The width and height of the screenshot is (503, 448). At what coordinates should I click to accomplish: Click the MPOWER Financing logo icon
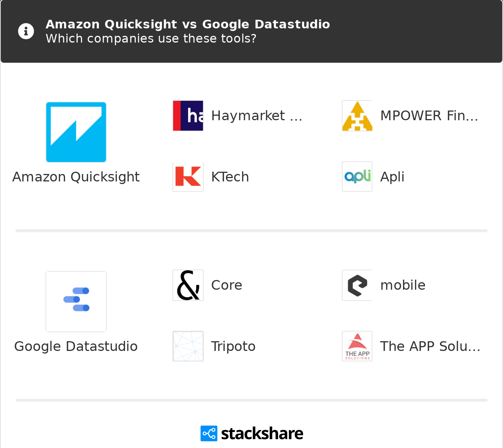tap(357, 116)
